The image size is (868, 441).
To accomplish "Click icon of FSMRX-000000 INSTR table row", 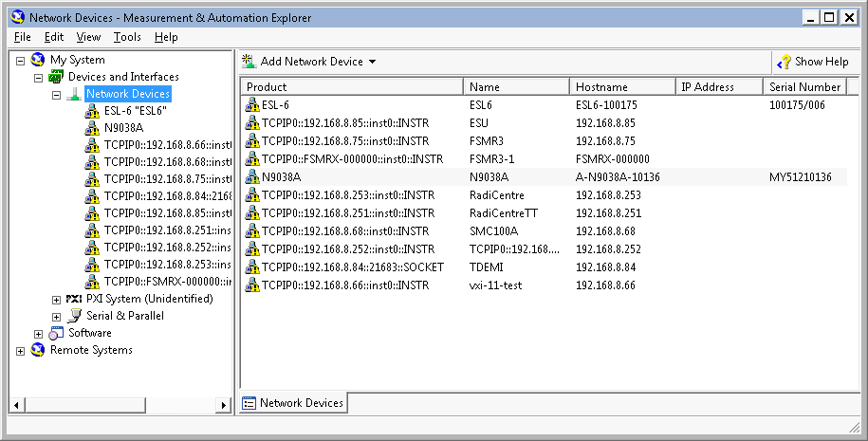I will point(252,158).
